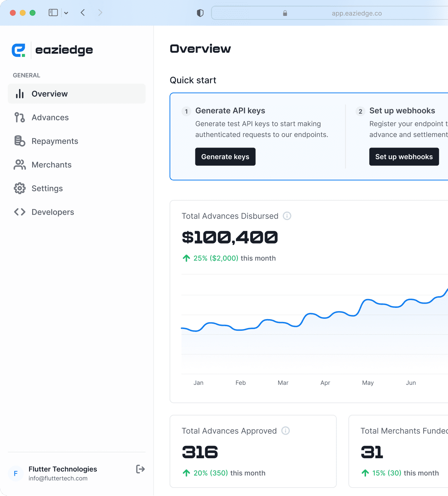Click the Repayments coins icon
Screen dimensions: 448x496
pyautogui.click(x=20, y=141)
